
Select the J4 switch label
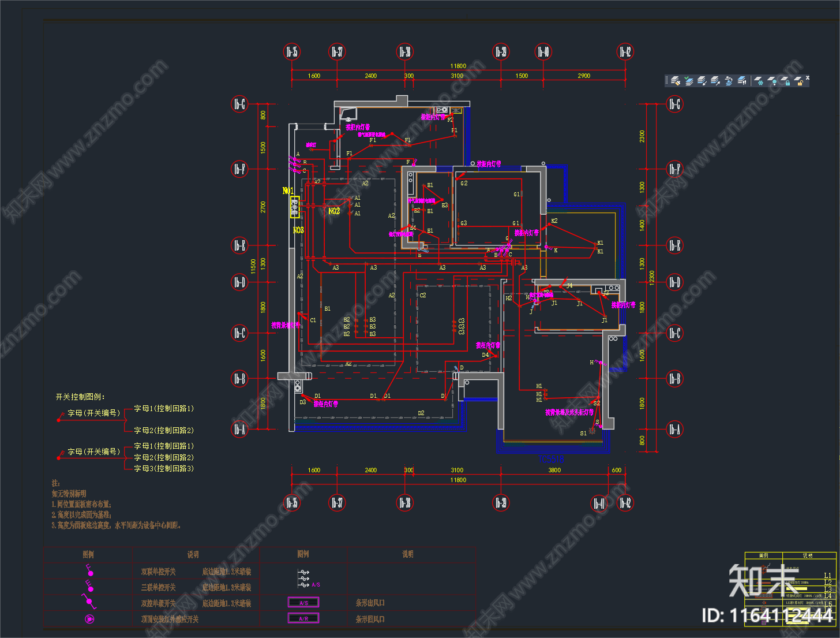pyautogui.click(x=569, y=286)
